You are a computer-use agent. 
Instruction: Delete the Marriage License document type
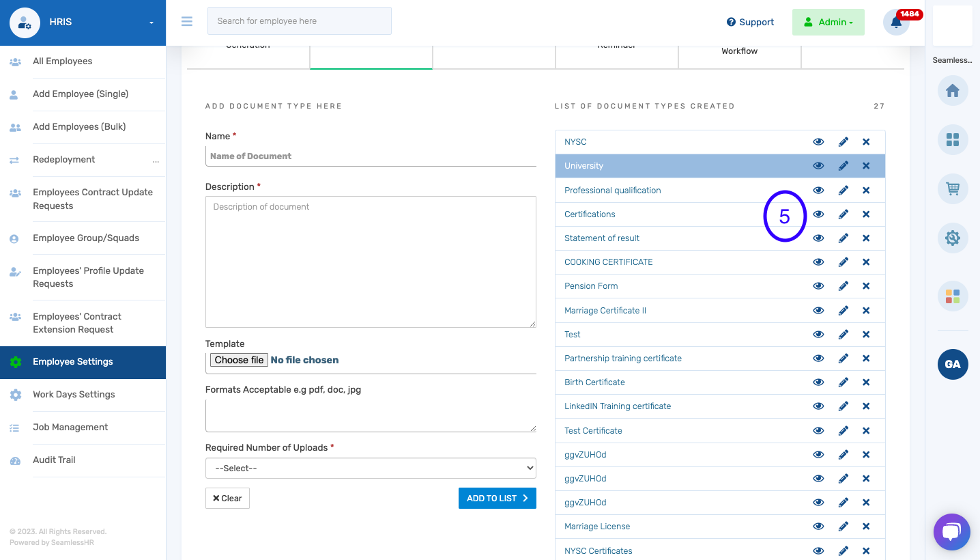click(x=866, y=527)
